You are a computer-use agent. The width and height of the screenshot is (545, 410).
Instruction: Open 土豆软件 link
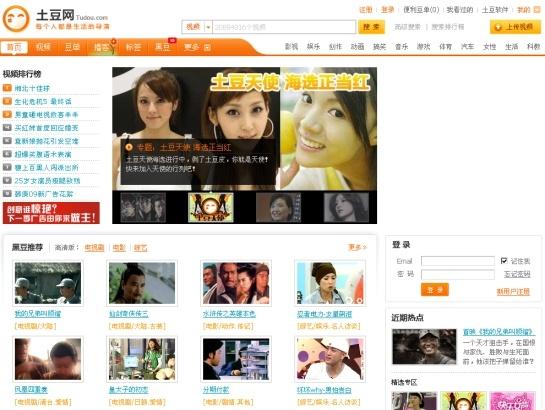(495, 10)
